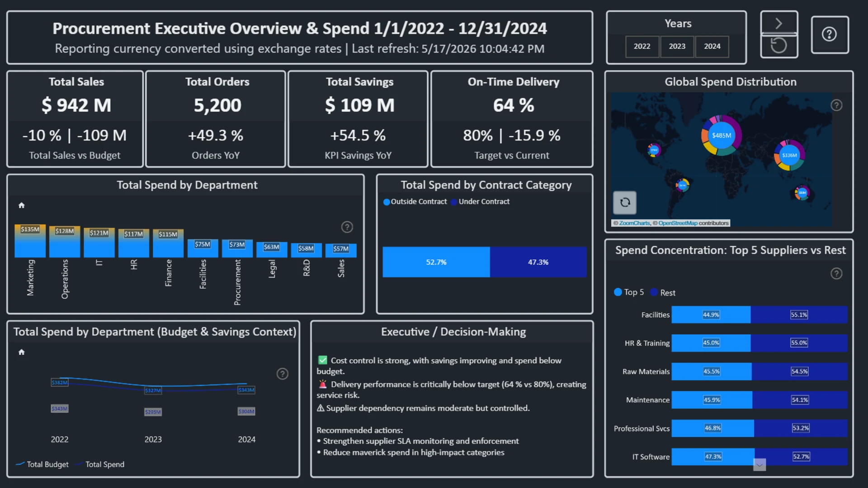
Task: Click the Procurement $73M bar
Action: point(237,249)
